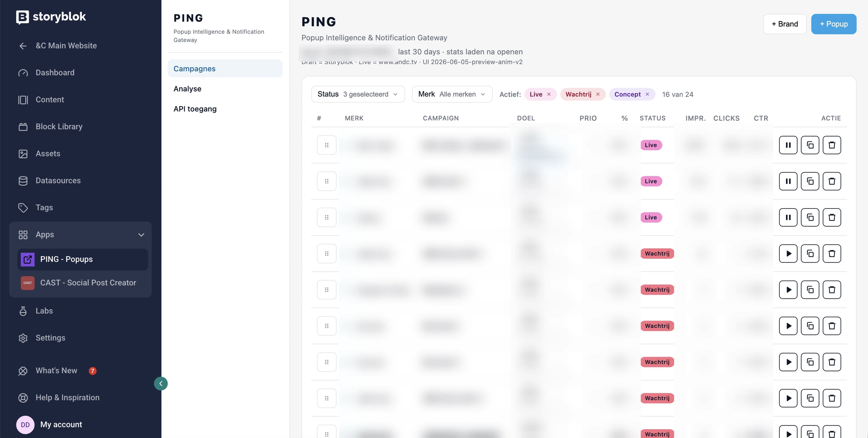Pause the first Live campaign
868x438 pixels.
tap(788, 145)
